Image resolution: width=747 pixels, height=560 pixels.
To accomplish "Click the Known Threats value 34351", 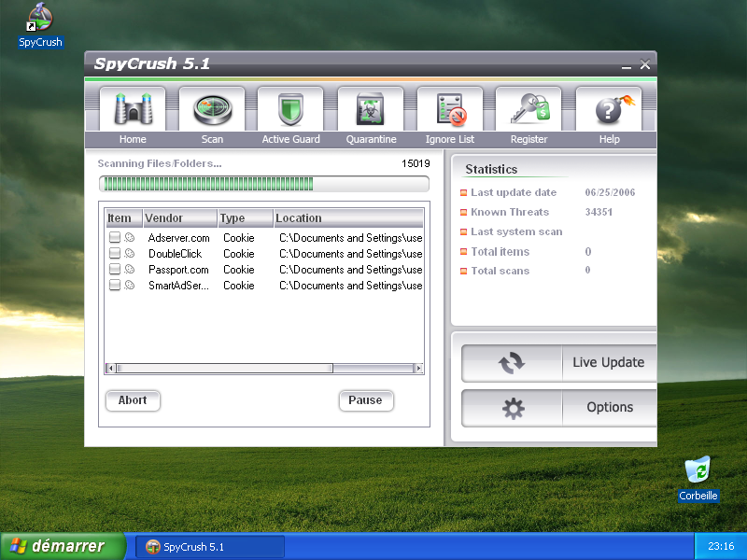I will pyautogui.click(x=599, y=212).
